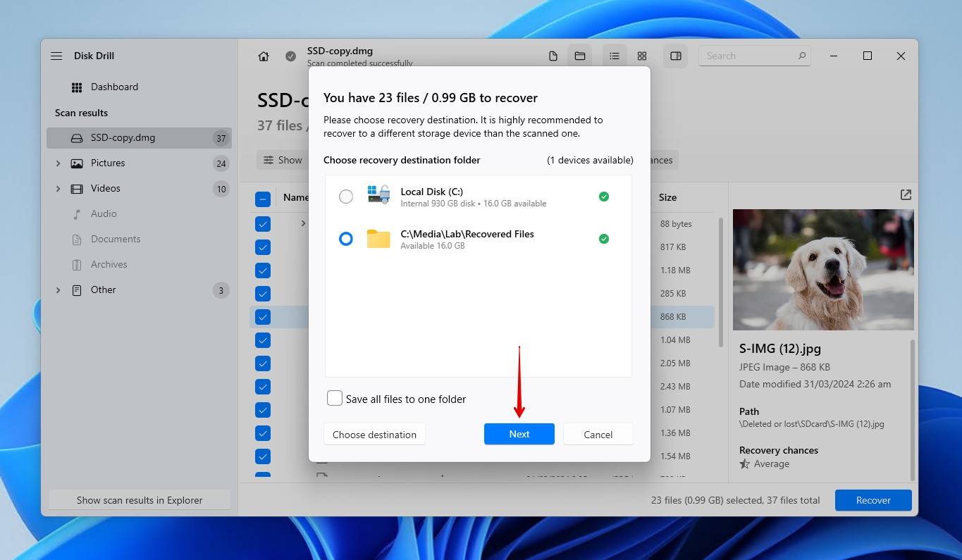Cancel the recovery dialog

[x=598, y=435]
